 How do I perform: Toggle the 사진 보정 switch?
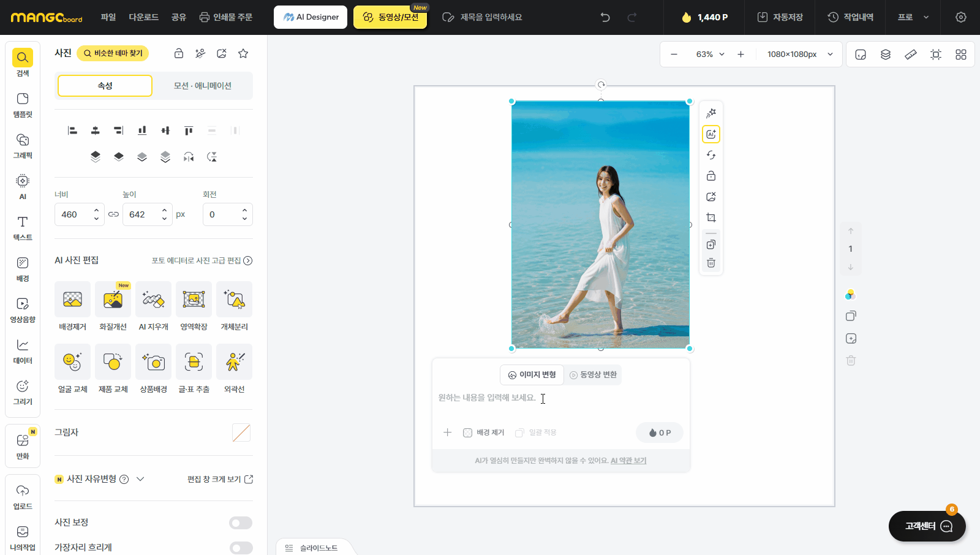[x=241, y=523]
